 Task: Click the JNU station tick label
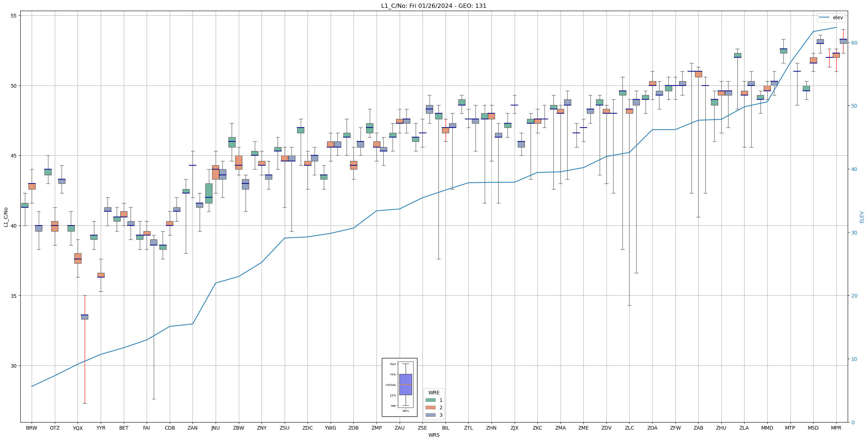215,428
